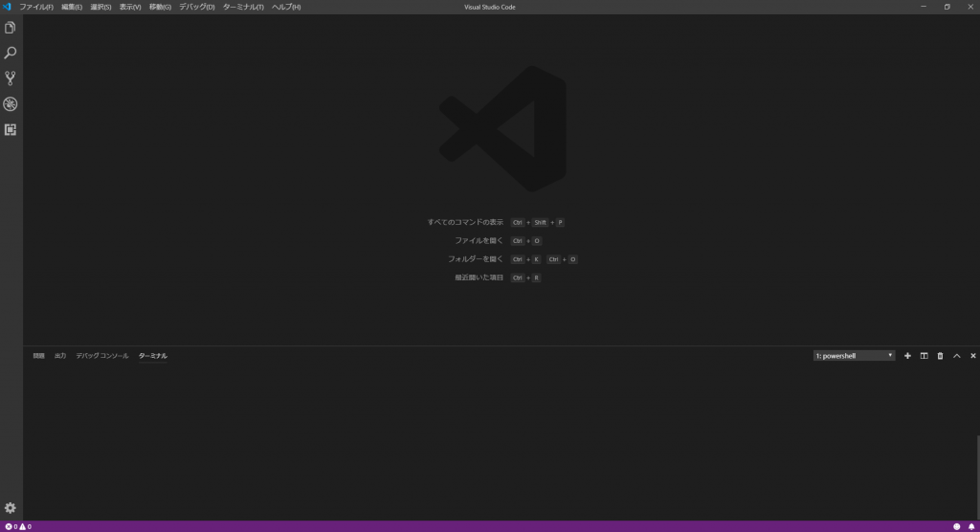The width and height of the screenshot is (980, 532).
Task: Open the デバッグ(D) menu
Action: click(x=197, y=7)
